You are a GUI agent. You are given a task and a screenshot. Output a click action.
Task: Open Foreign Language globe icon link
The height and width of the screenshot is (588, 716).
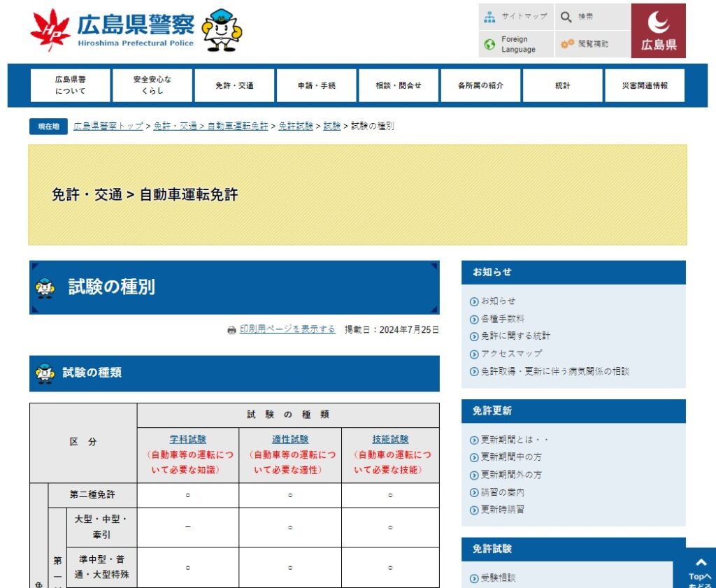coord(489,45)
